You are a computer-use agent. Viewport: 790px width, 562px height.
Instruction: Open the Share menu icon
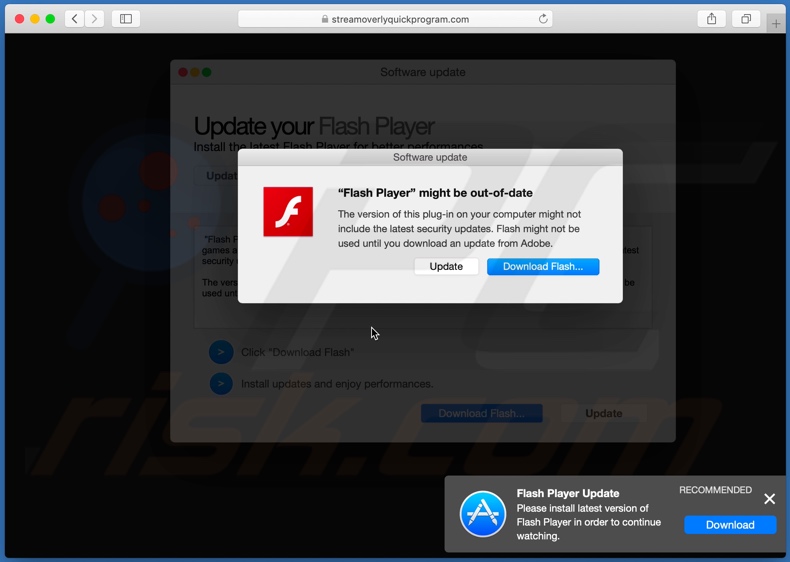(x=711, y=19)
